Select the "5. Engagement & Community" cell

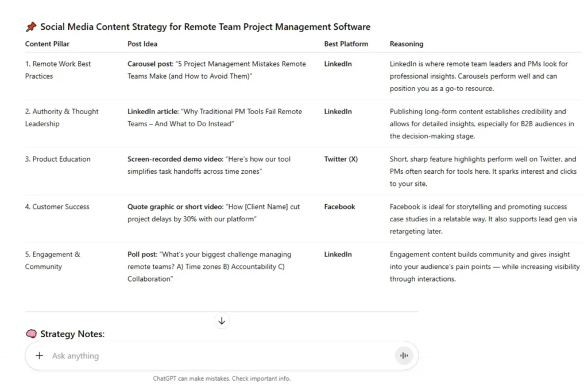tap(52, 260)
